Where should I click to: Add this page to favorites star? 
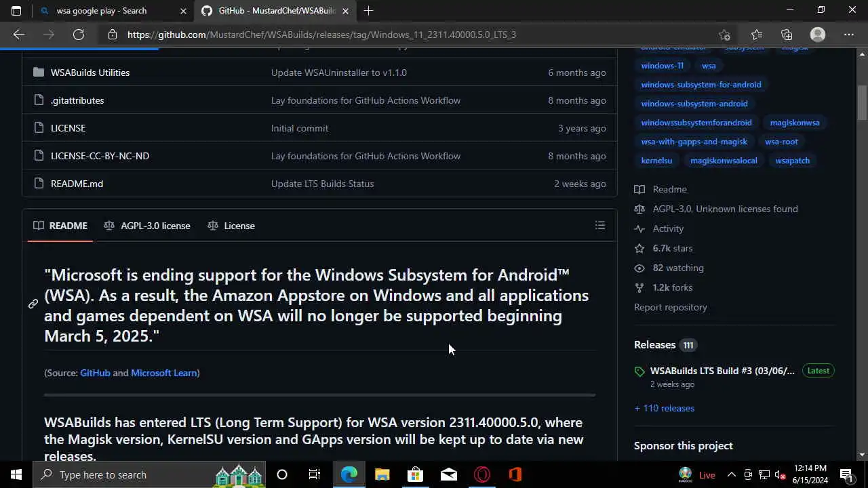[x=724, y=35]
